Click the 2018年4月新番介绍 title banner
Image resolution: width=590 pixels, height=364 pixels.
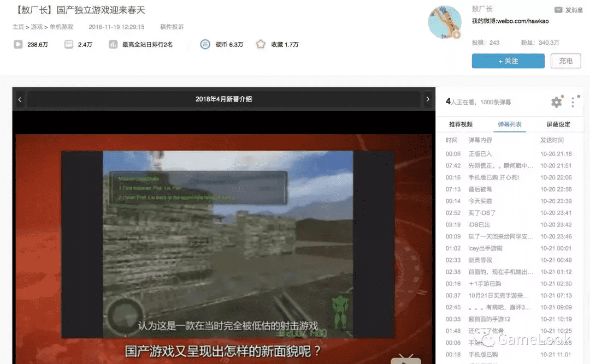[224, 99]
